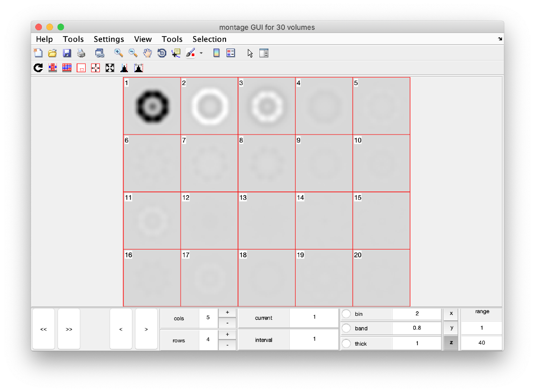Save the montage with the save icon
Image resolution: width=535 pixels, height=392 pixels.
pos(67,53)
